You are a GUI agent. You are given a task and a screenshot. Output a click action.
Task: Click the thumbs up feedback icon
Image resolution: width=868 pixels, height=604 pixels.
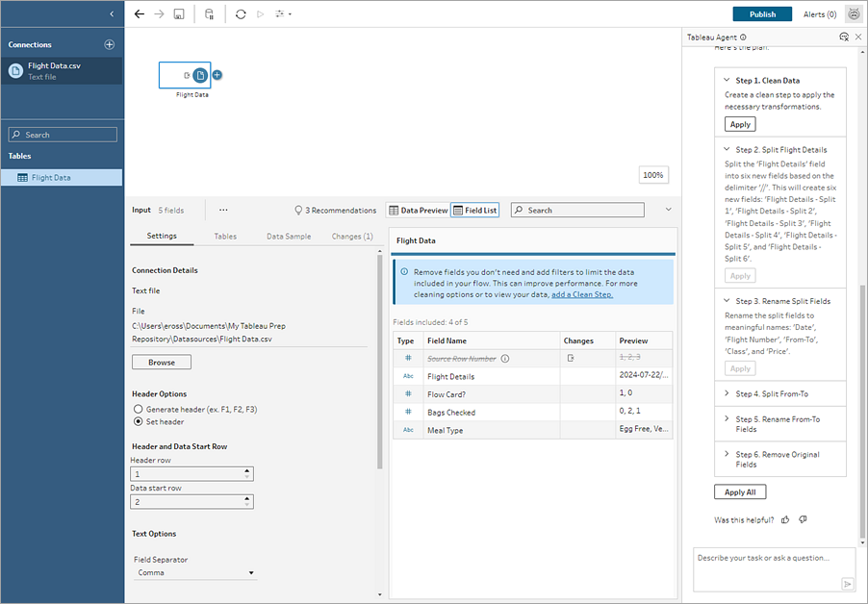tap(785, 519)
